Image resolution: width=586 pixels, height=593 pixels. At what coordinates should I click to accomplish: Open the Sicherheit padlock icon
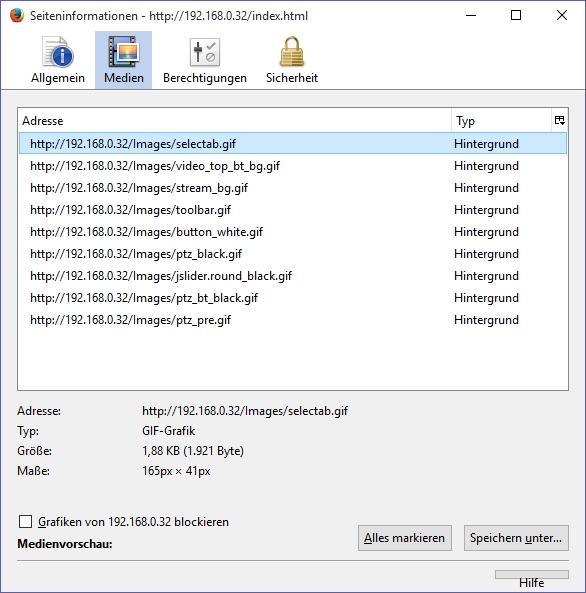292,51
